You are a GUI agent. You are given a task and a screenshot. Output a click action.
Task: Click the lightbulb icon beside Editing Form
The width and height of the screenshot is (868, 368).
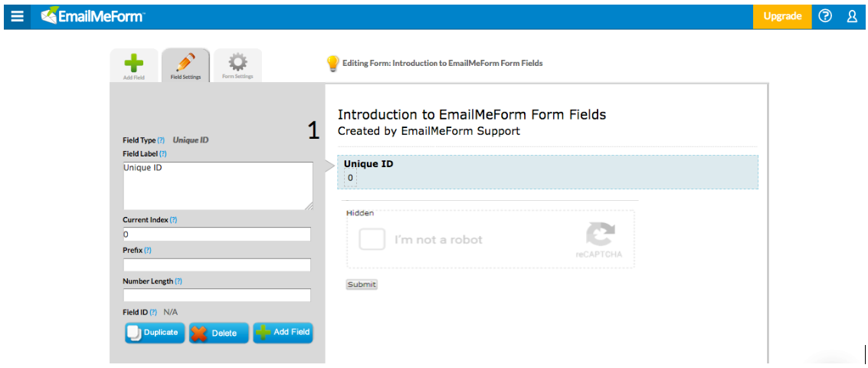tap(332, 64)
